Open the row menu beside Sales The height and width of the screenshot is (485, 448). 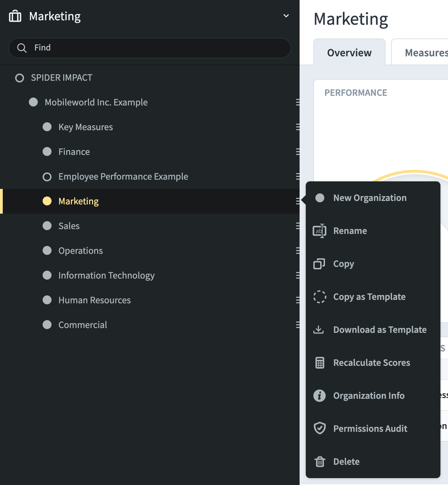click(x=298, y=226)
